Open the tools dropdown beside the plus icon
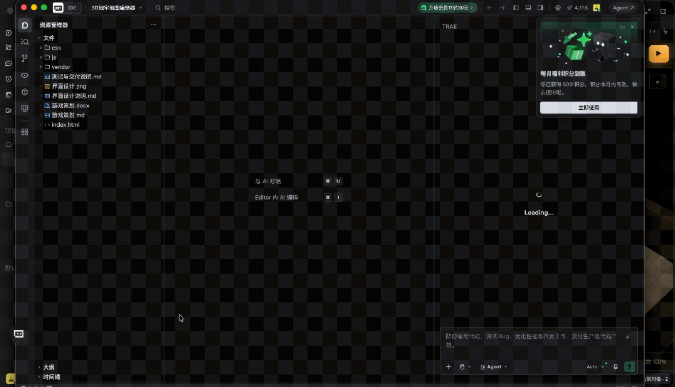 click(464, 367)
